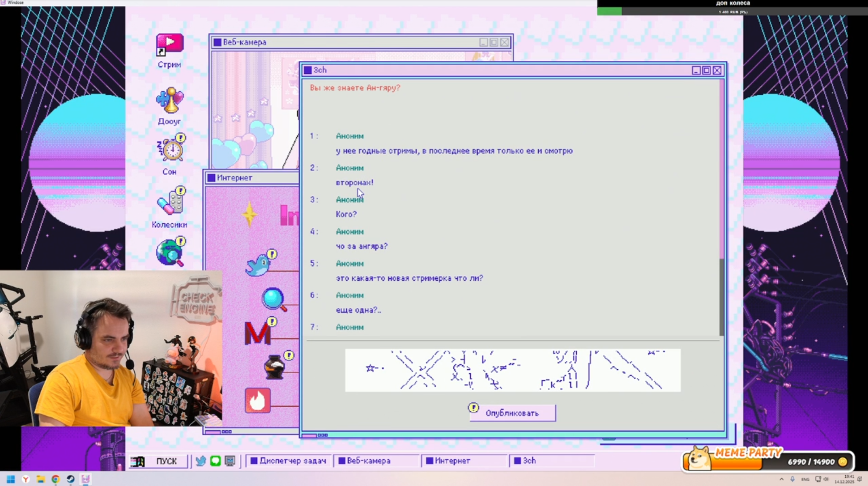The height and width of the screenshot is (486, 868).
Task: Switch to Диспетчер задач in taskbar
Action: pyautogui.click(x=288, y=461)
